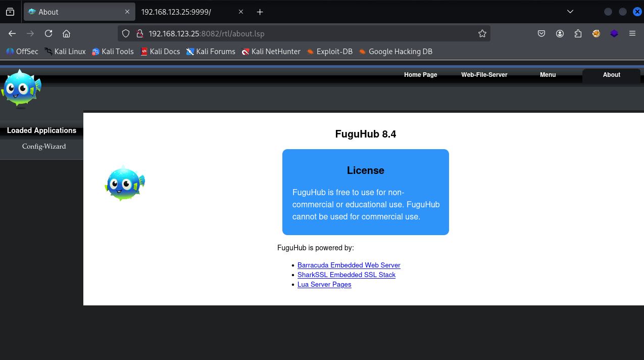This screenshot has width=644, height=360.
Task: Open a new browser tab
Action: point(260,12)
